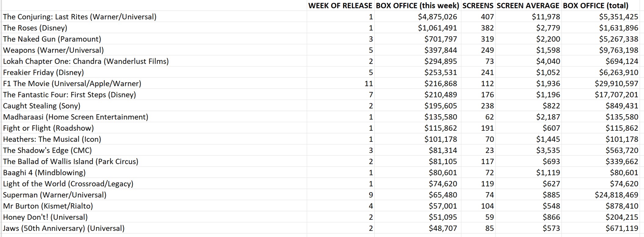The image size is (644, 237).
Task: Click the Weapons (Warner/Universal) row title
Action: click(x=53, y=50)
